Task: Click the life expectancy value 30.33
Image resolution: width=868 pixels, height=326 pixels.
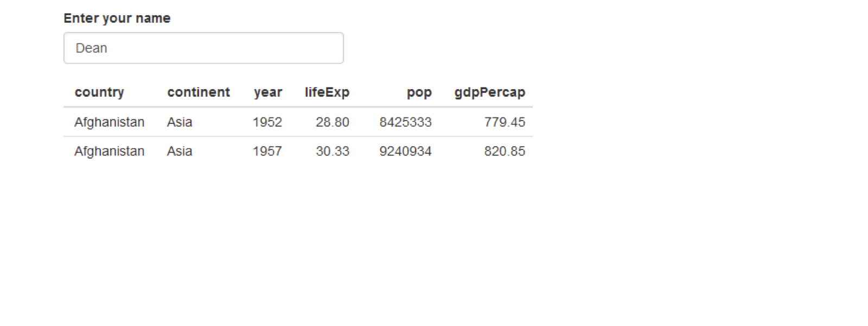Action: coord(333,151)
